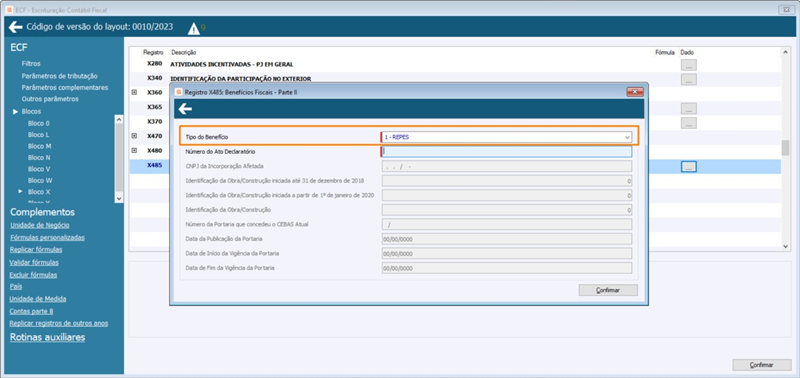The image size is (800, 378).
Task: Click the Data de Fim da Vigência field
Action: pos(506,268)
